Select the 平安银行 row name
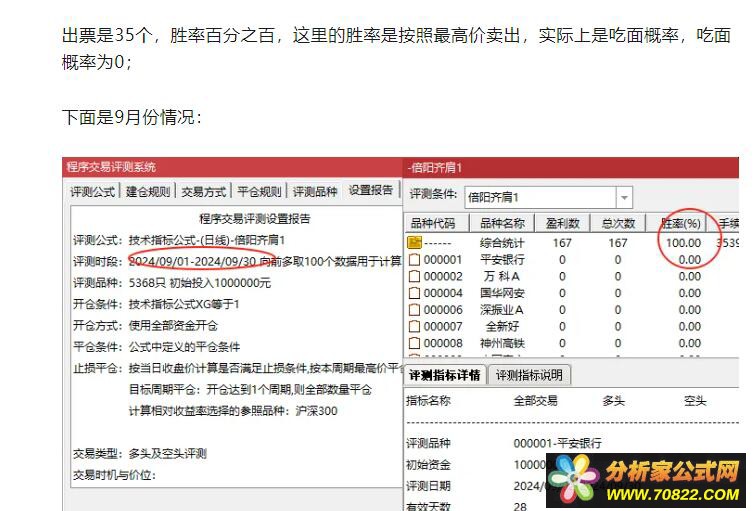 click(x=502, y=260)
